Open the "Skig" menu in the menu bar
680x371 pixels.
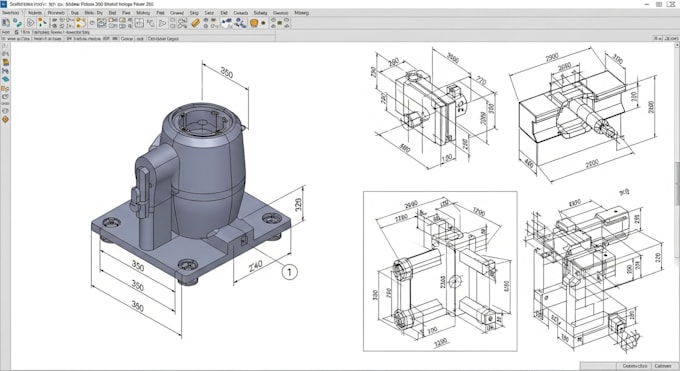pos(193,13)
